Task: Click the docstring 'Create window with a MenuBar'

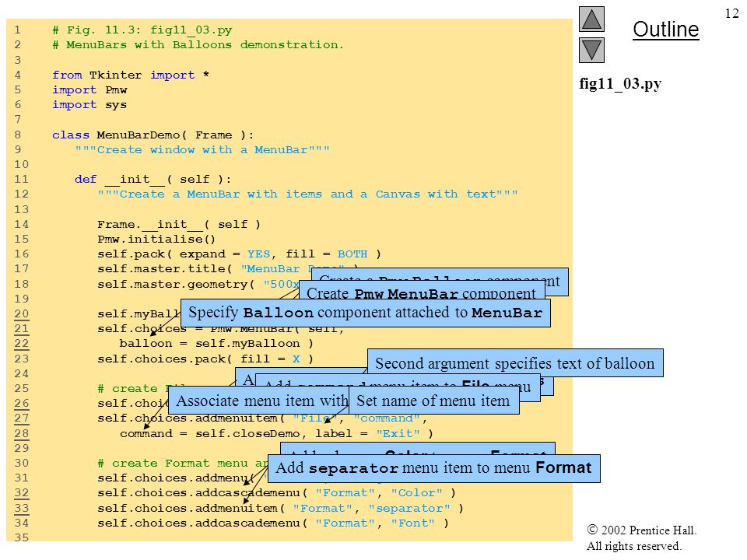Action: (x=202, y=149)
